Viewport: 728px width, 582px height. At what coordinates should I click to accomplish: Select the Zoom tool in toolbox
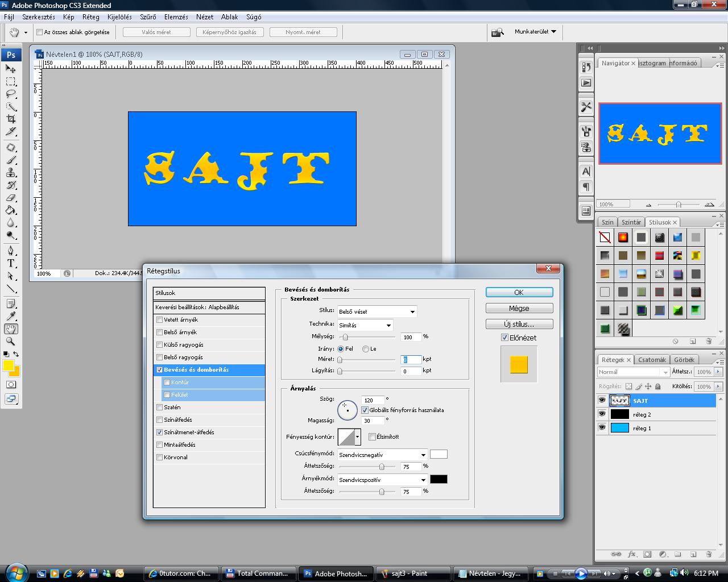(x=11, y=341)
